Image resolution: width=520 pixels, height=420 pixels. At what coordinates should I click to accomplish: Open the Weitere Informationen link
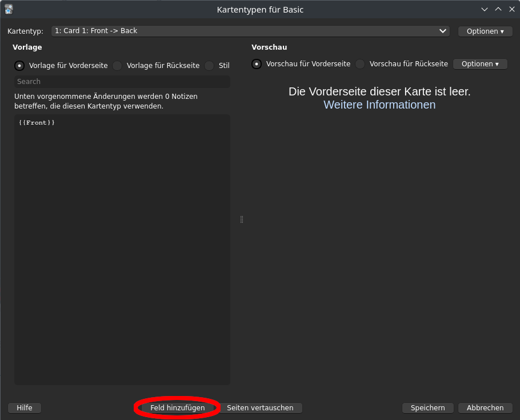coord(379,105)
